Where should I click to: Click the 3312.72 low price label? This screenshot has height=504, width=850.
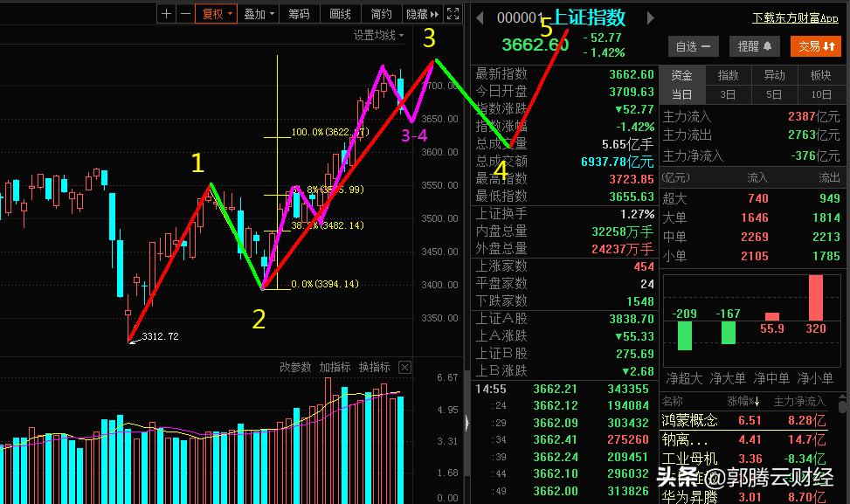160,336
